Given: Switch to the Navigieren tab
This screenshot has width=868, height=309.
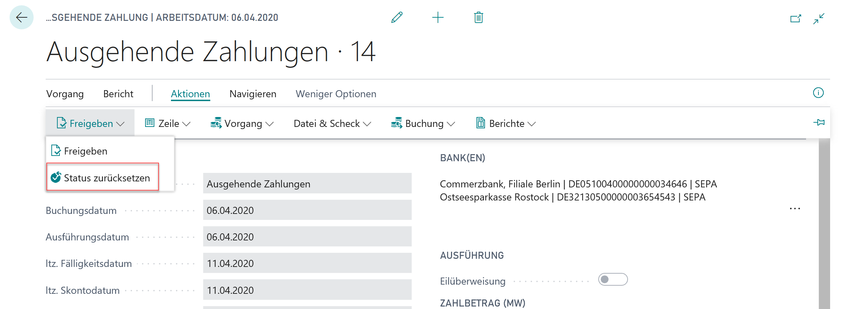Looking at the screenshot, I should pyautogui.click(x=253, y=94).
